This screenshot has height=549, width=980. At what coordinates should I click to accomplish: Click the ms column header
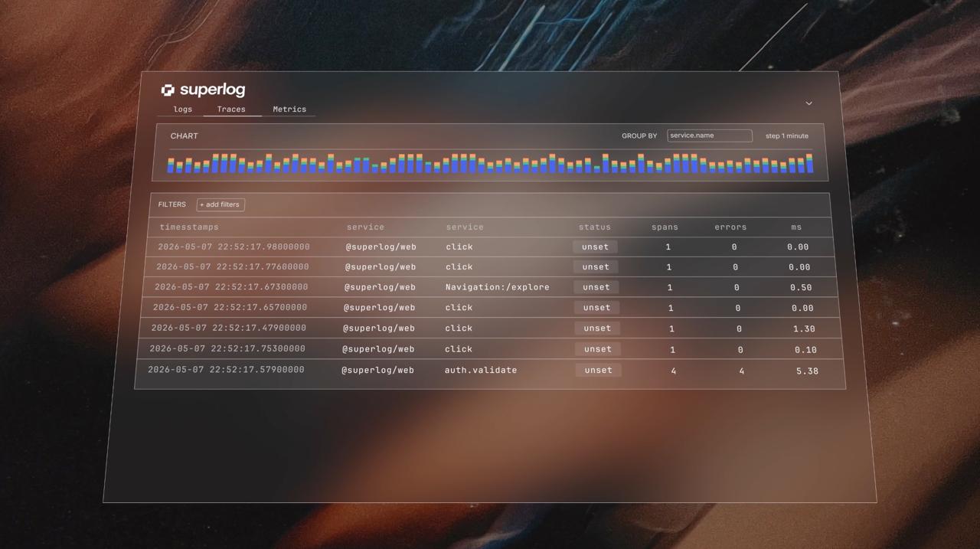point(796,227)
